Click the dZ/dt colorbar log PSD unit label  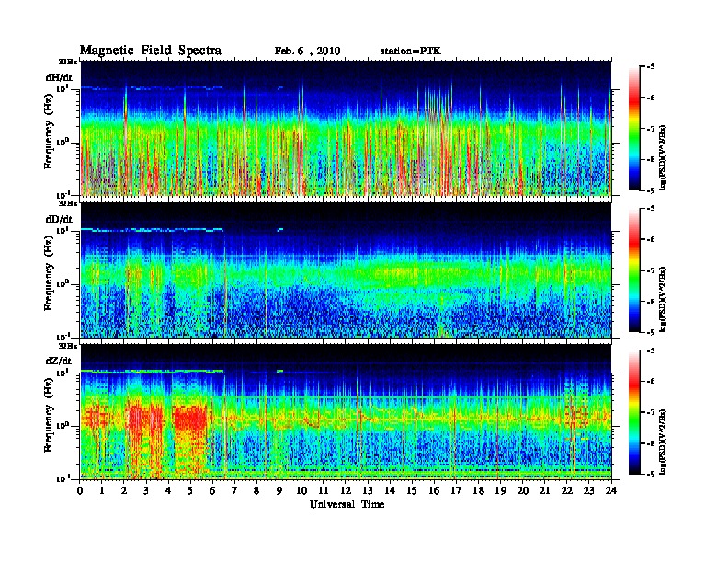(x=664, y=442)
